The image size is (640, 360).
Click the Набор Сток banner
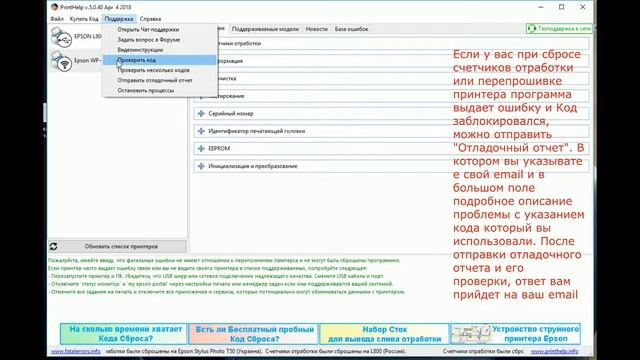click(384, 334)
